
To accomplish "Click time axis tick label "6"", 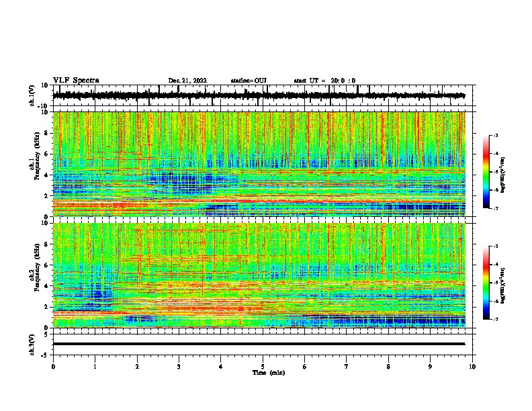I will (305, 367).
